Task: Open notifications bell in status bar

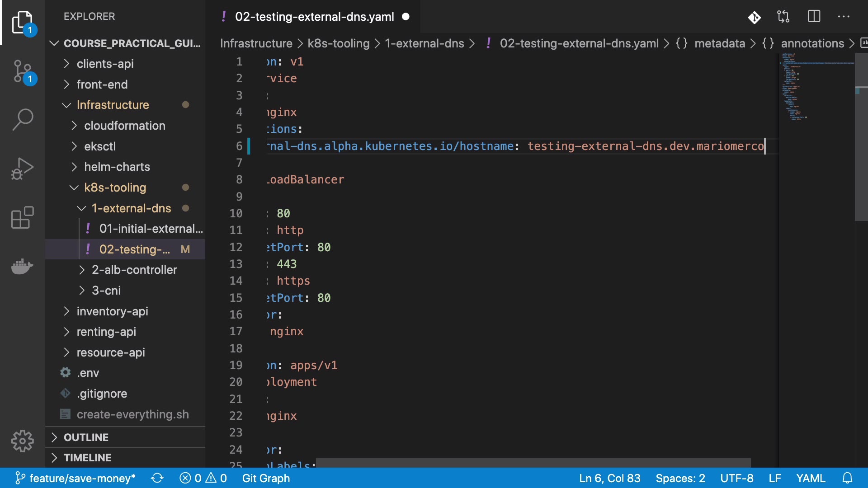Action: coord(848,478)
